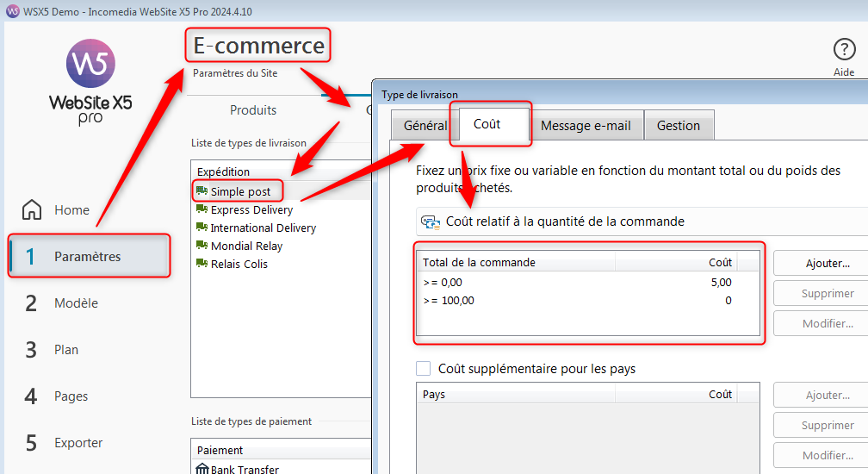Click the Home house icon in sidebar
Viewport: 868px width, 474px height.
(x=32, y=210)
